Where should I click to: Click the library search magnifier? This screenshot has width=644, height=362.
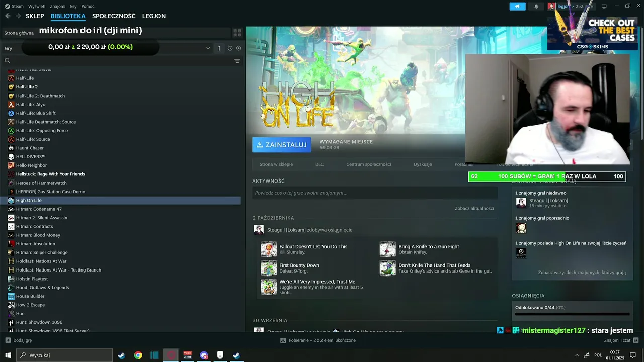8,61
